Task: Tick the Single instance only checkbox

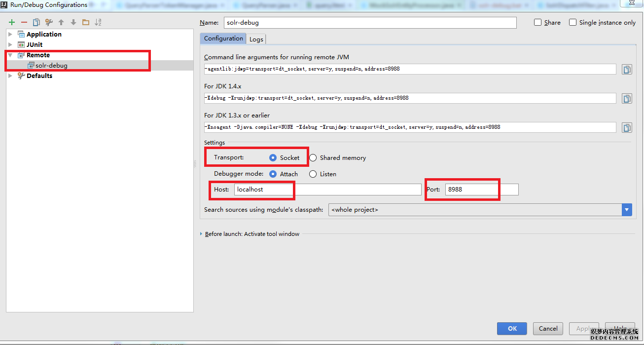Action: click(572, 23)
